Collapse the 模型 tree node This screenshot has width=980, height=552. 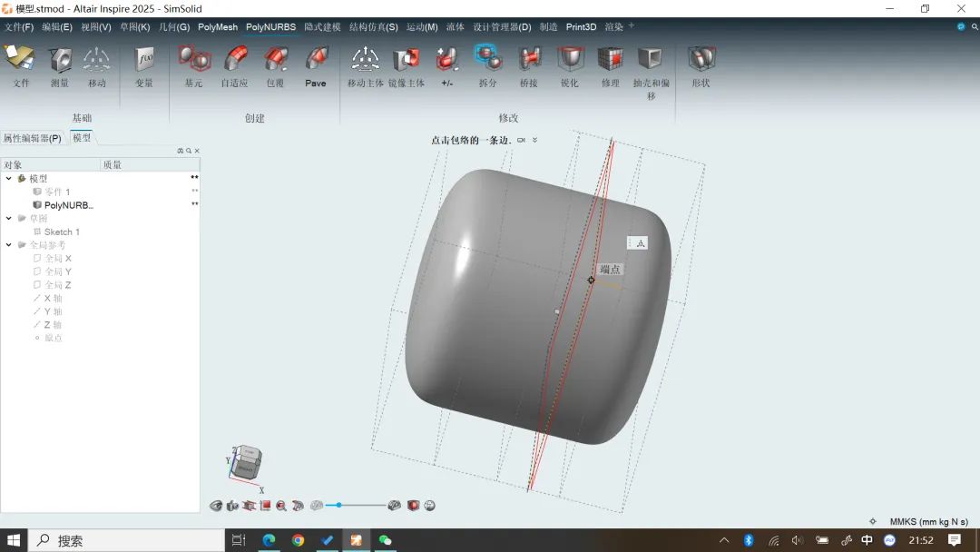point(9,179)
